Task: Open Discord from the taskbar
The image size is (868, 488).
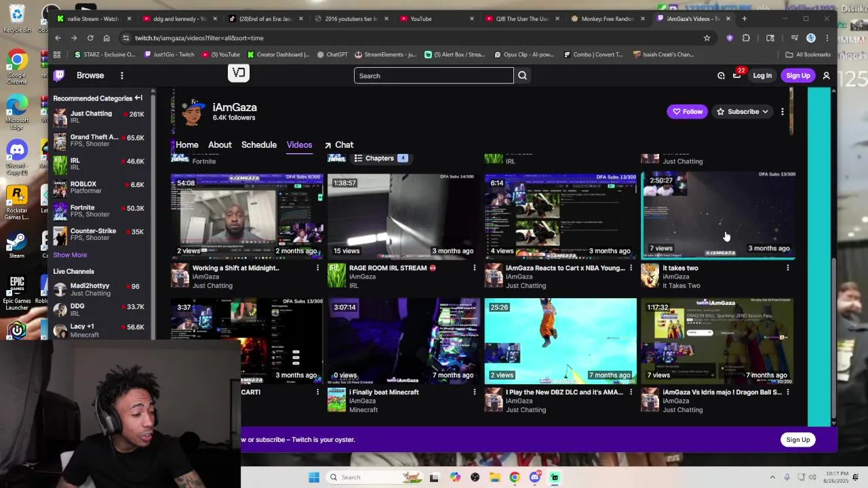Action: (534, 477)
